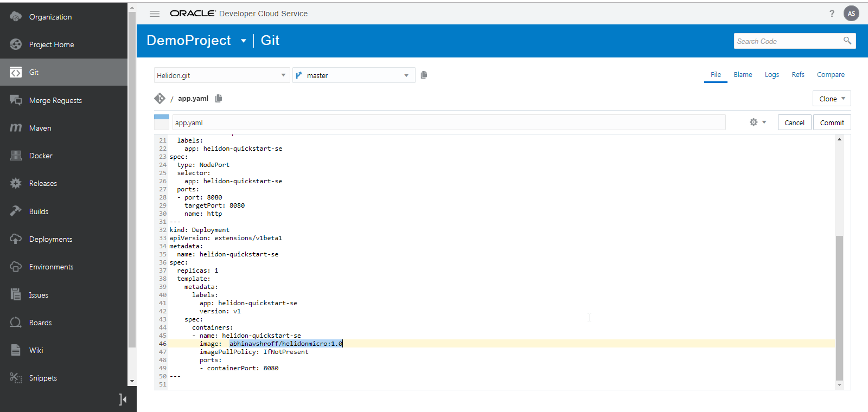
Task: Click the editor scrollbar down arrow
Action: coord(839,385)
